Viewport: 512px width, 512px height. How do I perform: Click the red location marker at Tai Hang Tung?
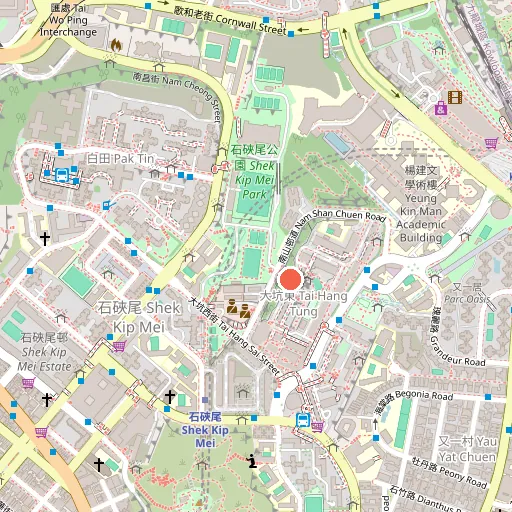[291, 279]
